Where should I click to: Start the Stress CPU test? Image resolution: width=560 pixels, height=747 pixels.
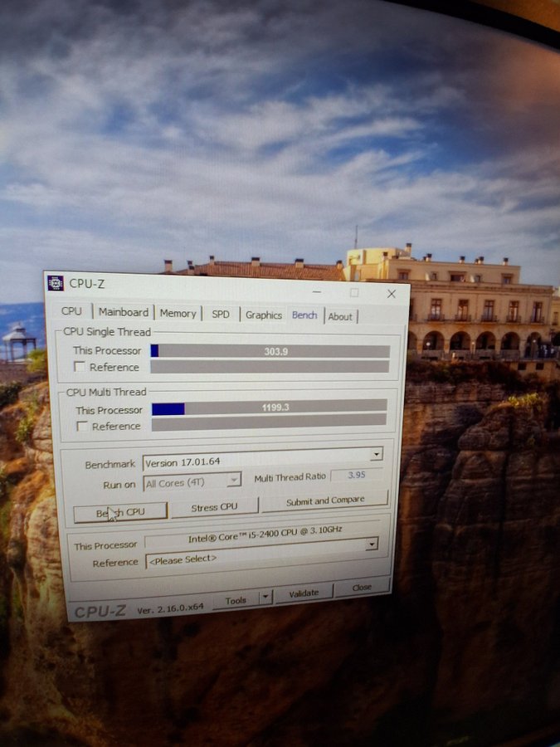point(214,506)
